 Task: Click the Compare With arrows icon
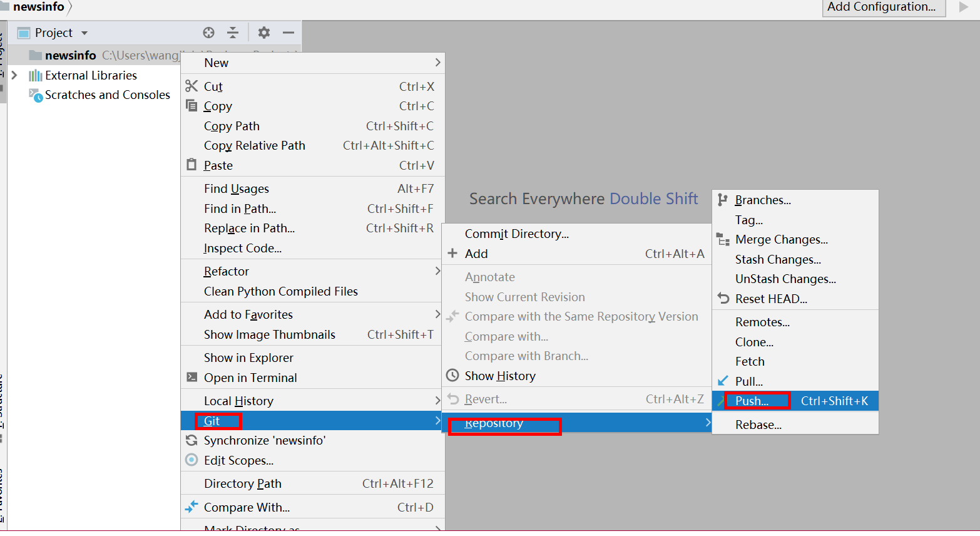pos(191,507)
